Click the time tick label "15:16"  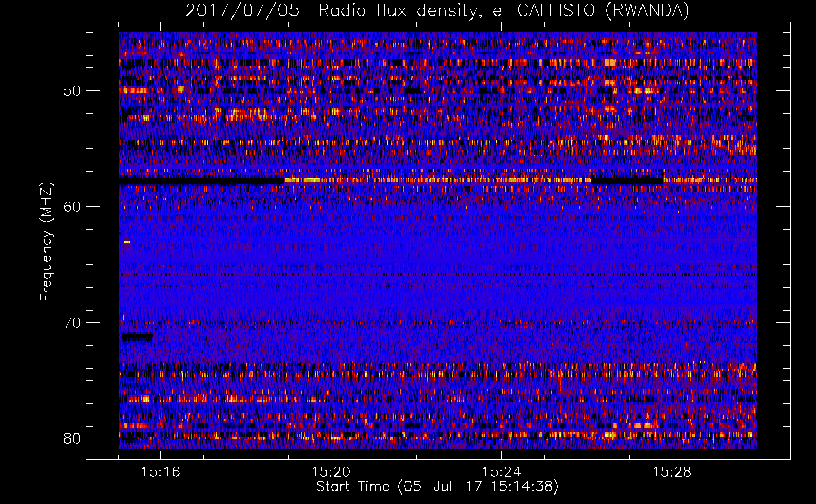click(160, 472)
